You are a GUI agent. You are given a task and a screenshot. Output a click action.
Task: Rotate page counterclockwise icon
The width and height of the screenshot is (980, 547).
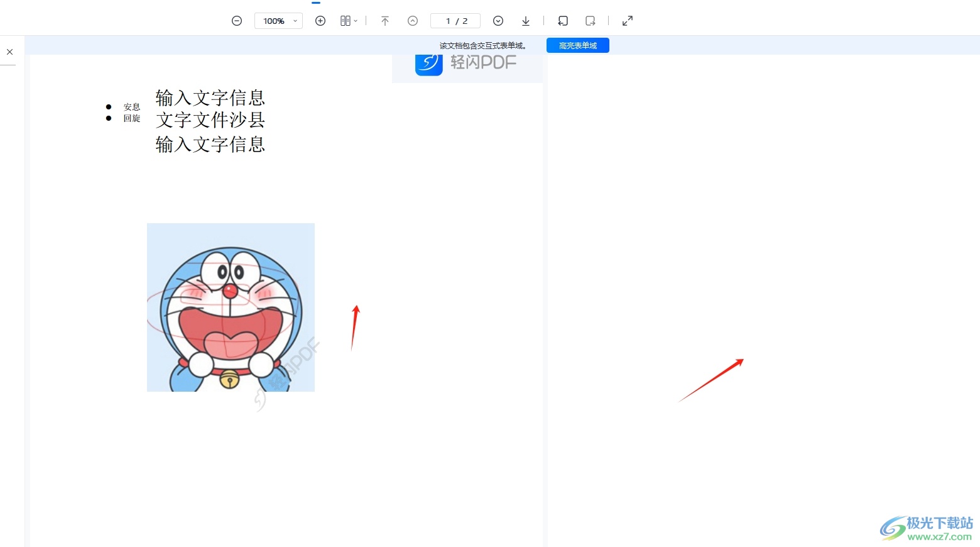[x=563, y=21]
